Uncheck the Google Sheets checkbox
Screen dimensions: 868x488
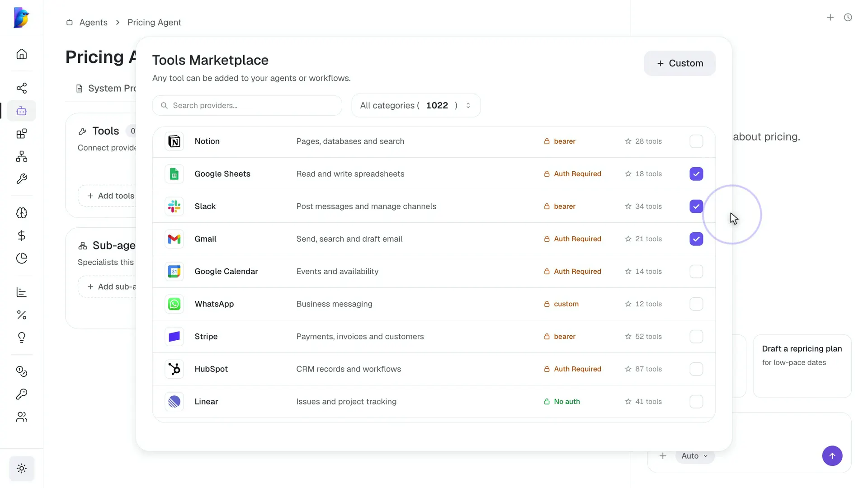696,174
